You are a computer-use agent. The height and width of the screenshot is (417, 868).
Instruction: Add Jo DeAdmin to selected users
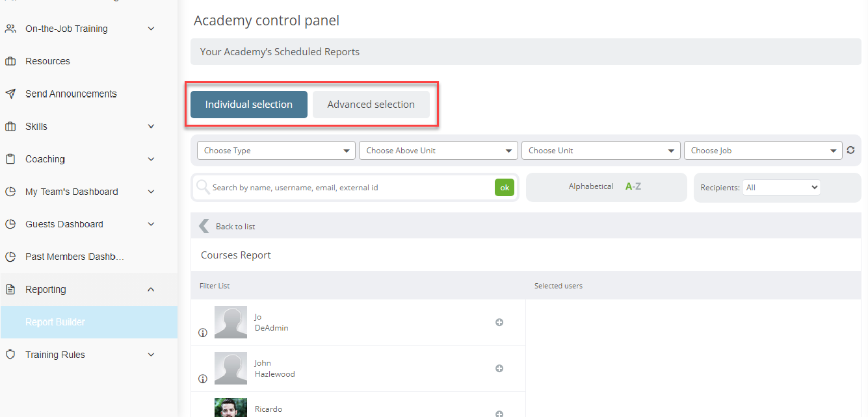click(499, 322)
